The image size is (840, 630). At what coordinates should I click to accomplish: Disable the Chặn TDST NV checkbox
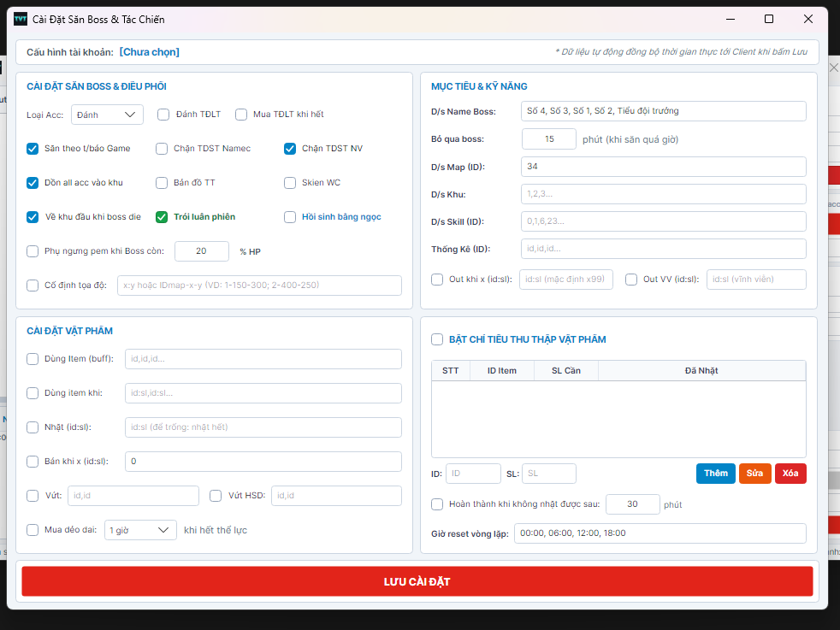click(x=290, y=149)
